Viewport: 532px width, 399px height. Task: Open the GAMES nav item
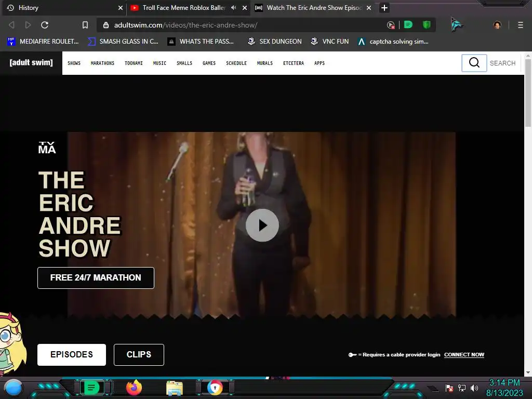(209, 63)
